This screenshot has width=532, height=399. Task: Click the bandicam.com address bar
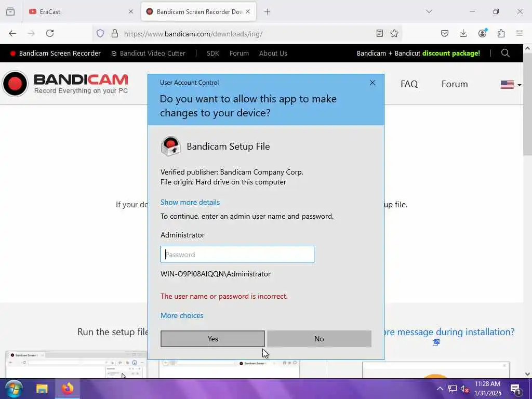pos(248,34)
